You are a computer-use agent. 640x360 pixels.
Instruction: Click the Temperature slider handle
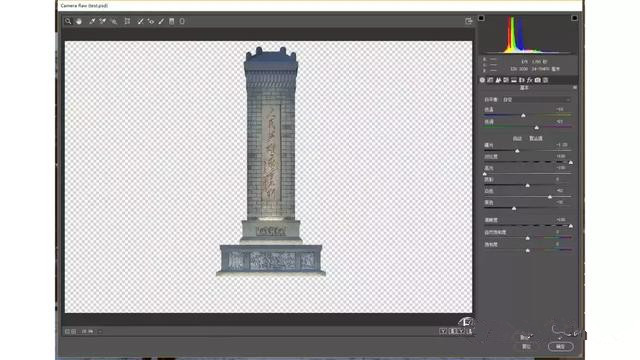click(523, 116)
